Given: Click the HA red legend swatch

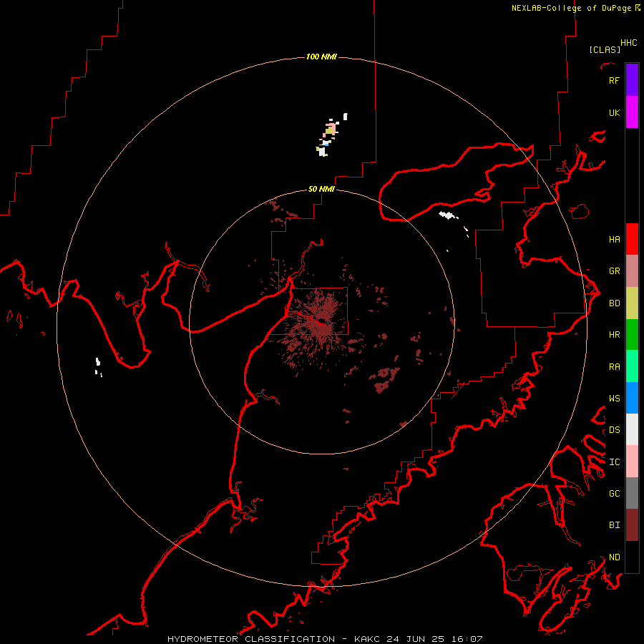Looking at the screenshot, I should pos(632,239).
